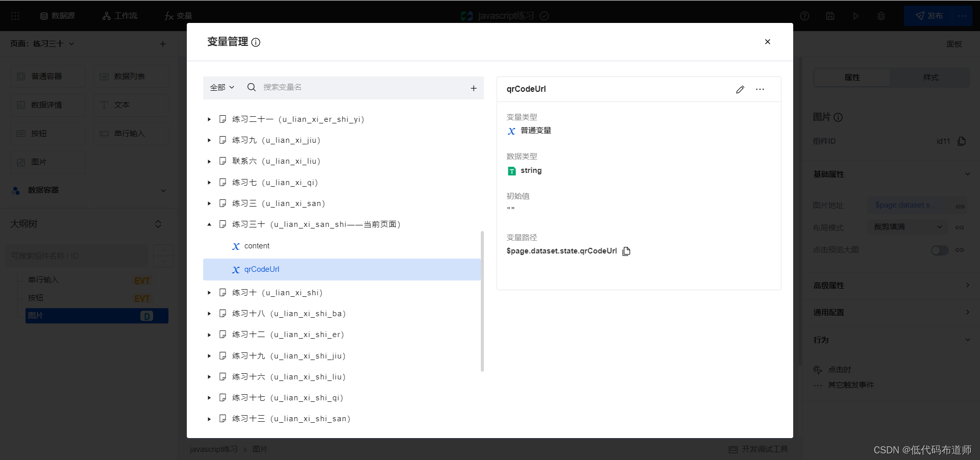The width and height of the screenshot is (980, 460).
Task: Click the 点击时 event
Action: click(839, 370)
